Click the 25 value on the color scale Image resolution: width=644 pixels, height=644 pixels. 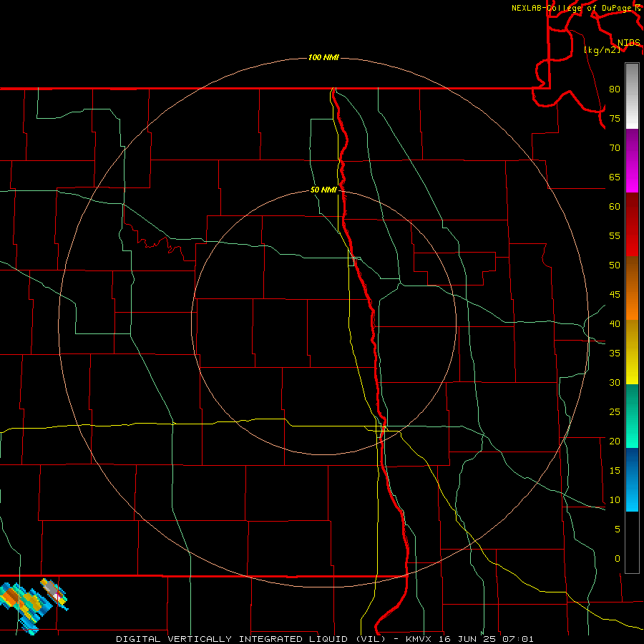click(615, 412)
